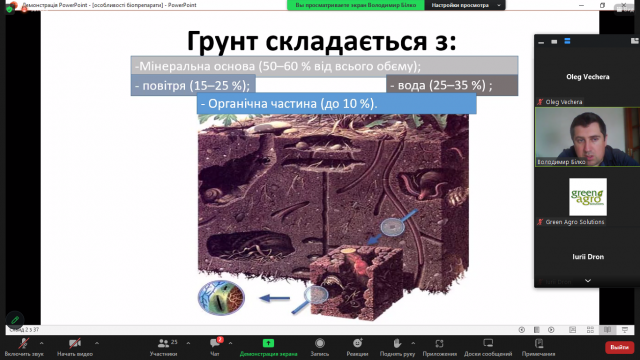Switch to reading view icon
The height and width of the screenshot is (360, 640).
point(607,329)
